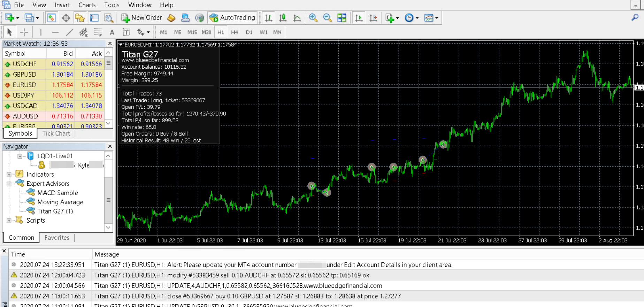This screenshot has width=644, height=307.
Task: Toggle the Terminal window icon
Action: [x=94, y=18]
